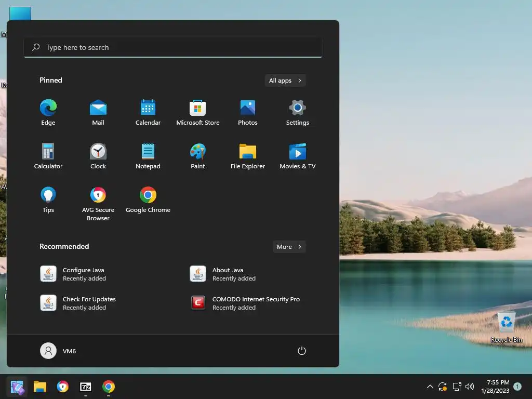
Task: Open File Explorer from the taskbar
Action: click(40, 387)
